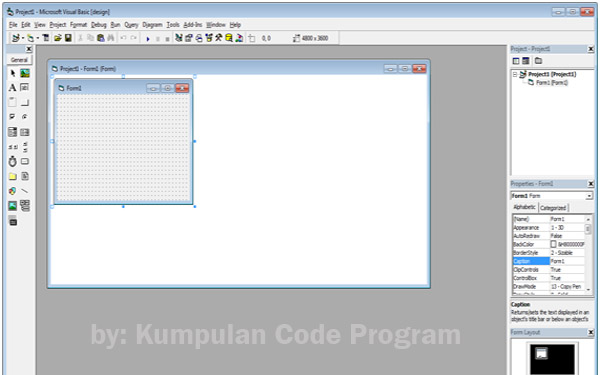Click the Open Project folder icon
This screenshot has width=600, height=375.
pos(58,38)
